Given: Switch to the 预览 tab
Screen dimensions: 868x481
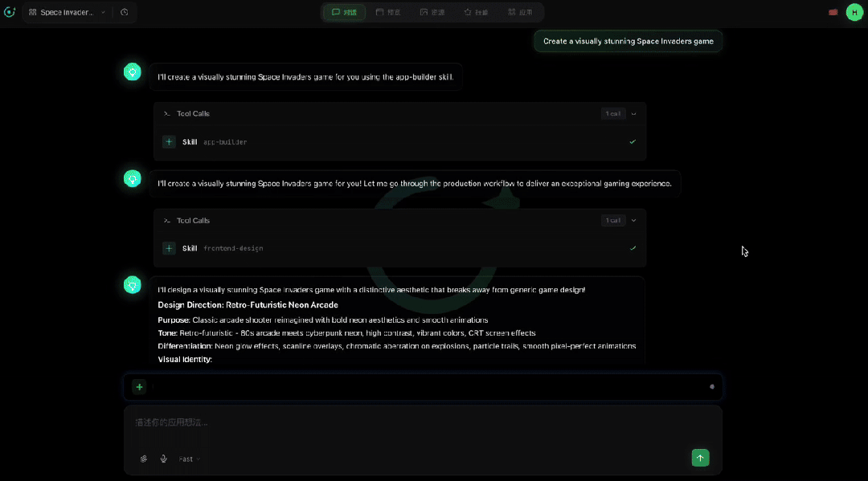Looking at the screenshot, I should pos(388,12).
